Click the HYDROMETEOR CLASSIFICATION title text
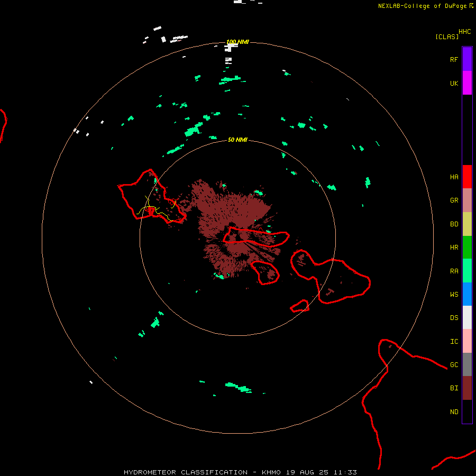This screenshot has height=476, width=476. [186, 472]
